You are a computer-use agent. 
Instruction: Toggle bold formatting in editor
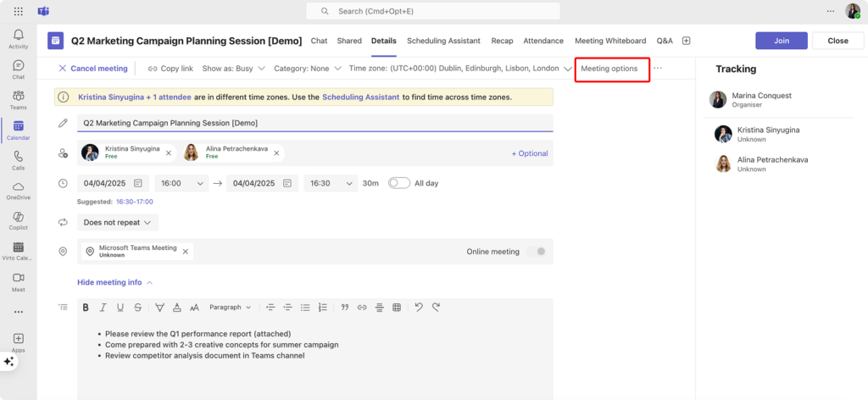pyautogui.click(x=86, y=308)
